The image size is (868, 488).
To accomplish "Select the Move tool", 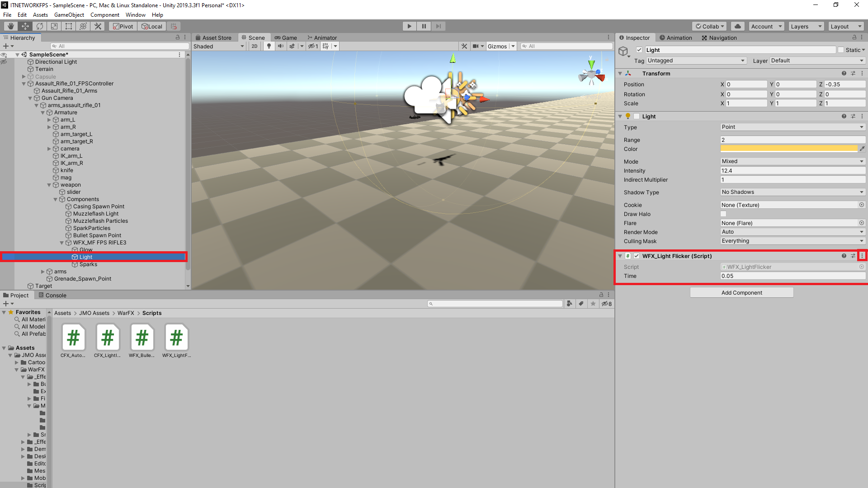I will 25,26.
